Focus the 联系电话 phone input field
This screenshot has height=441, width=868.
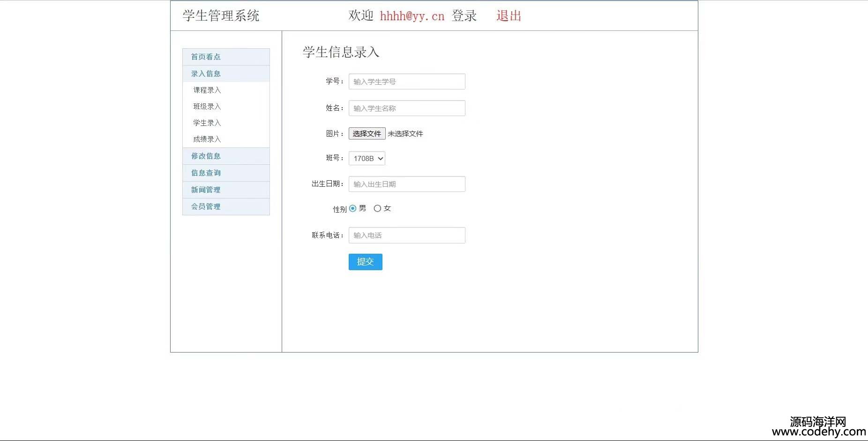point(406,235)
